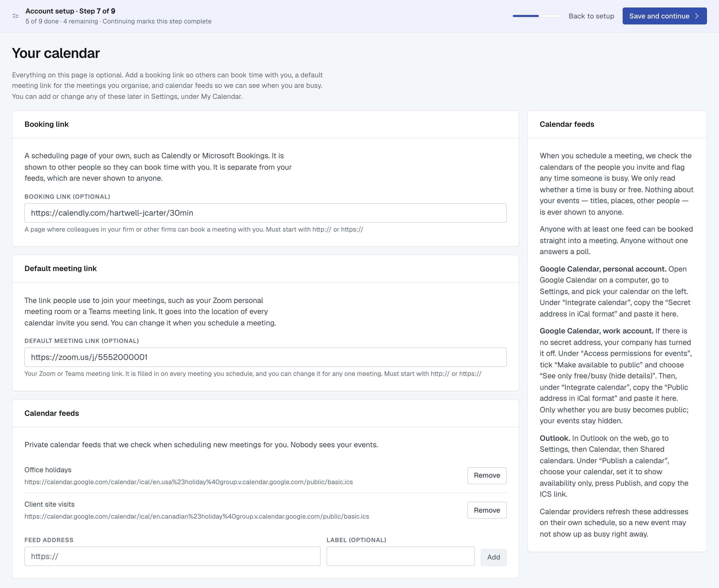
Task: Click the 'Office holidays' feed label
Action: tap(48, 470)
